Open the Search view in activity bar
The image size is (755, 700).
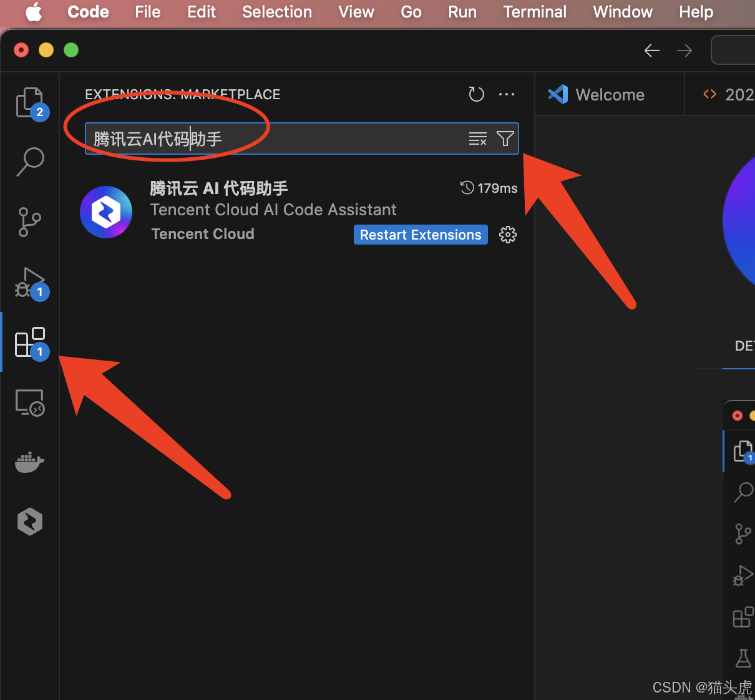coord(30,162)
